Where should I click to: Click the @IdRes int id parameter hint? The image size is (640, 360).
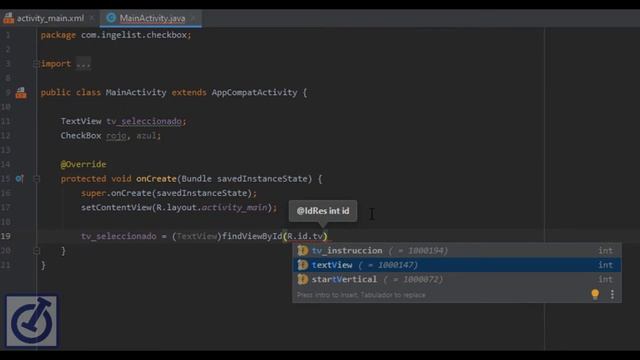point(323,211)
